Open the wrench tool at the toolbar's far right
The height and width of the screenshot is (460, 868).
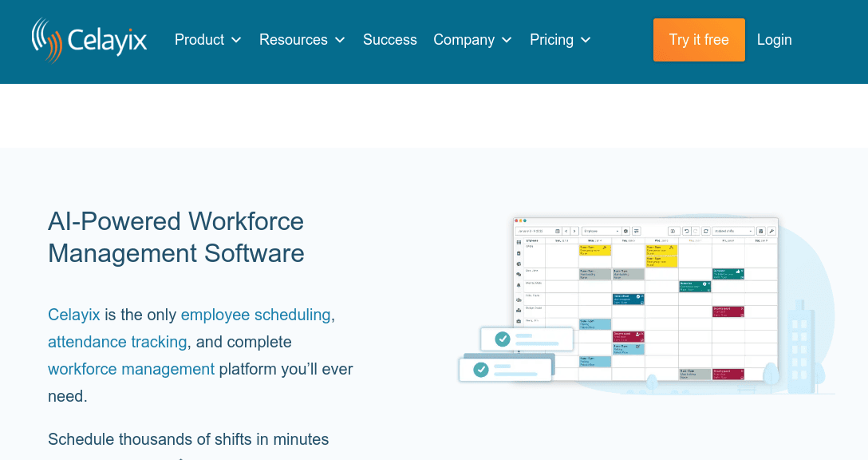coord(771,231)
